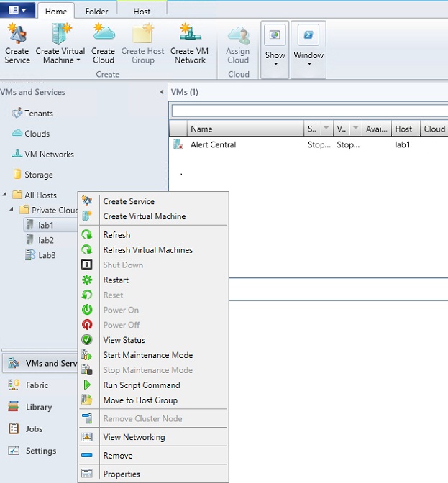The height and width of the screenshot is (483, 448).
Task: Switch to the Host ribbon tab
Action: [142, 11]
